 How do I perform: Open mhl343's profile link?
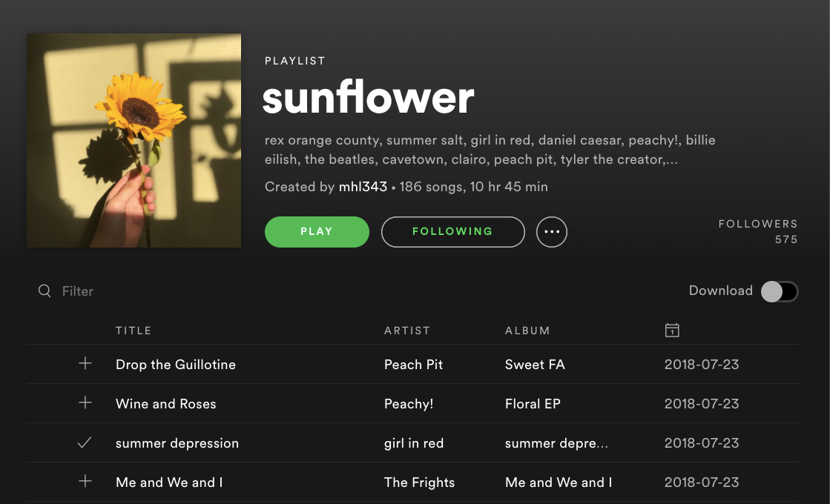point(362,187)
